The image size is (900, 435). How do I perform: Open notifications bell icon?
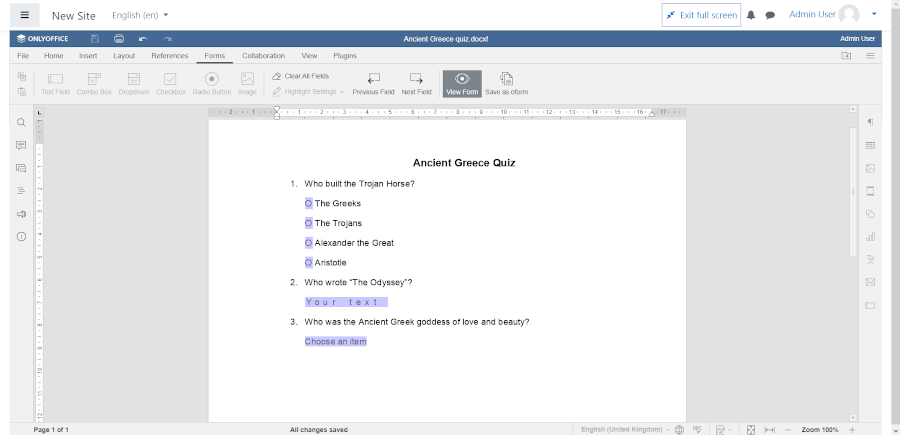click(x=751, y=15)
